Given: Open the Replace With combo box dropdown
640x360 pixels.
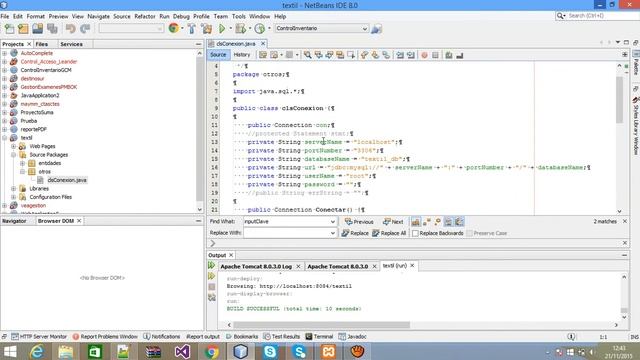Looking at the screenshot, I should point(333,233).
